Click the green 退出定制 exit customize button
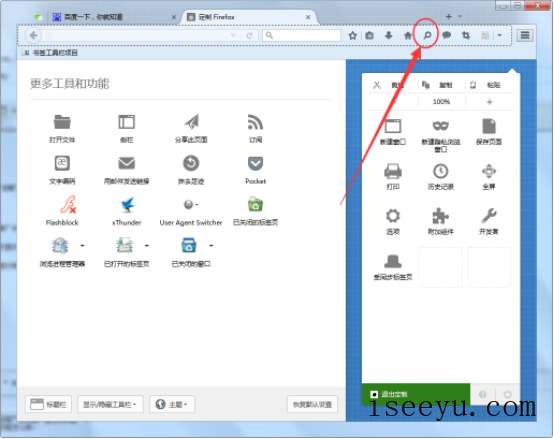554x439 pixels. click(x=416, y=394)
